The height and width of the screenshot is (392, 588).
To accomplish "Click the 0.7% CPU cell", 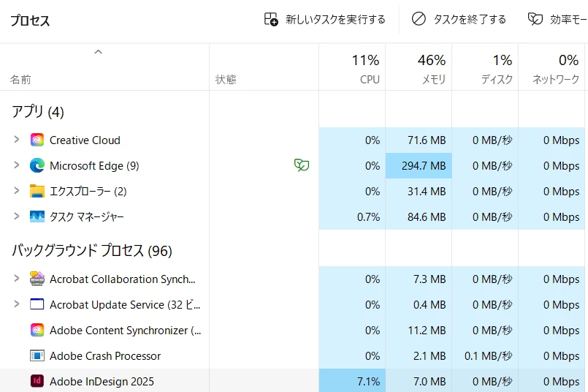I will tap(352, 216).
